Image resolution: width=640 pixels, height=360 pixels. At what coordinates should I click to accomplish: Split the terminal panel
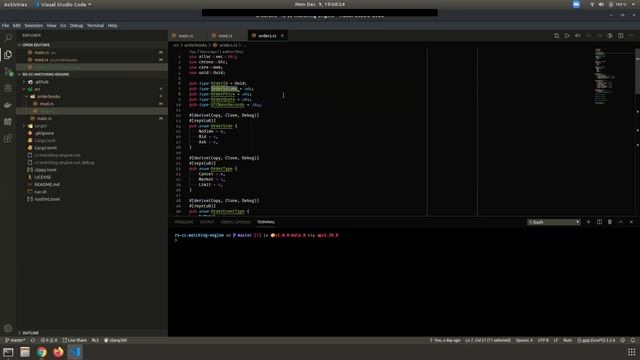(x=599, y=222)
